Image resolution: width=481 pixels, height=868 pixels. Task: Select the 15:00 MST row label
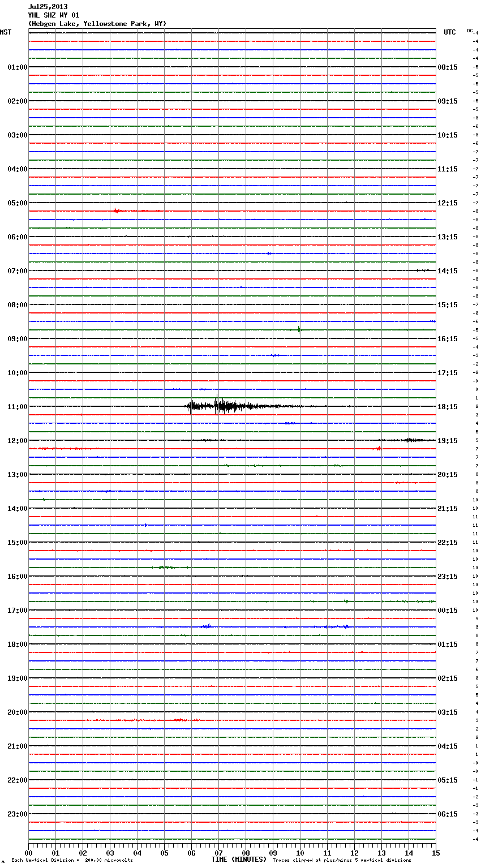click(x=17, y=543)
